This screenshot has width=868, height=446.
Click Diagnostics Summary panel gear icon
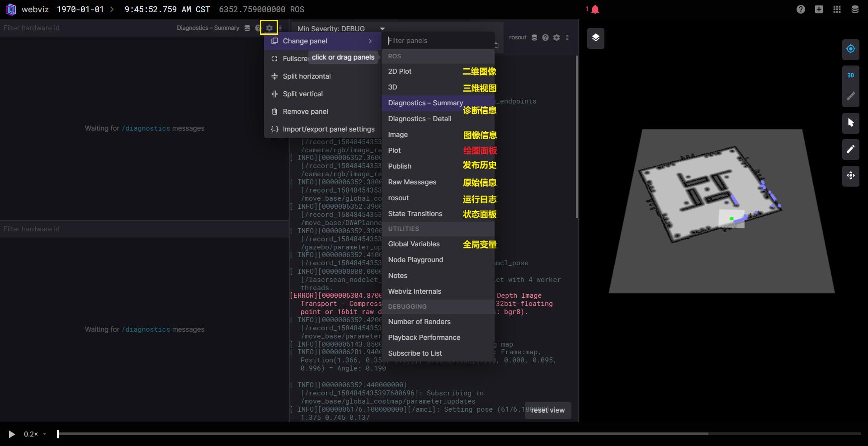pyautogui.click(x=269, y=28)
